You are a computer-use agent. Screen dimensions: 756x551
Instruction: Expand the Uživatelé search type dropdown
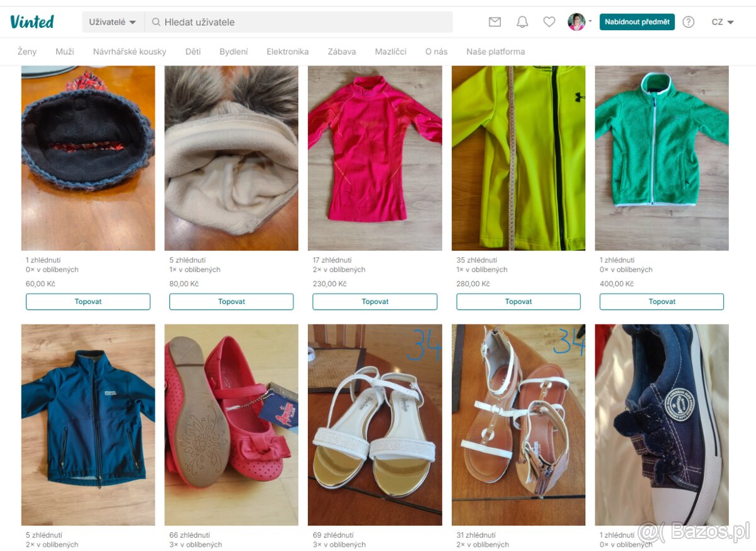click(113, 22)
